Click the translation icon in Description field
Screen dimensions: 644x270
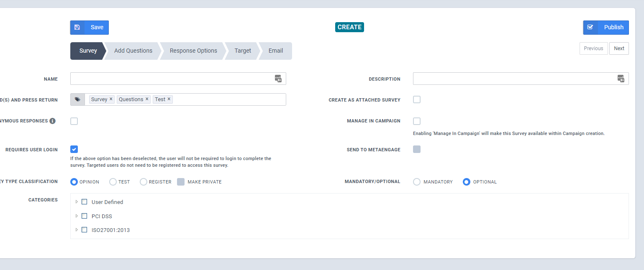point(621,79)
